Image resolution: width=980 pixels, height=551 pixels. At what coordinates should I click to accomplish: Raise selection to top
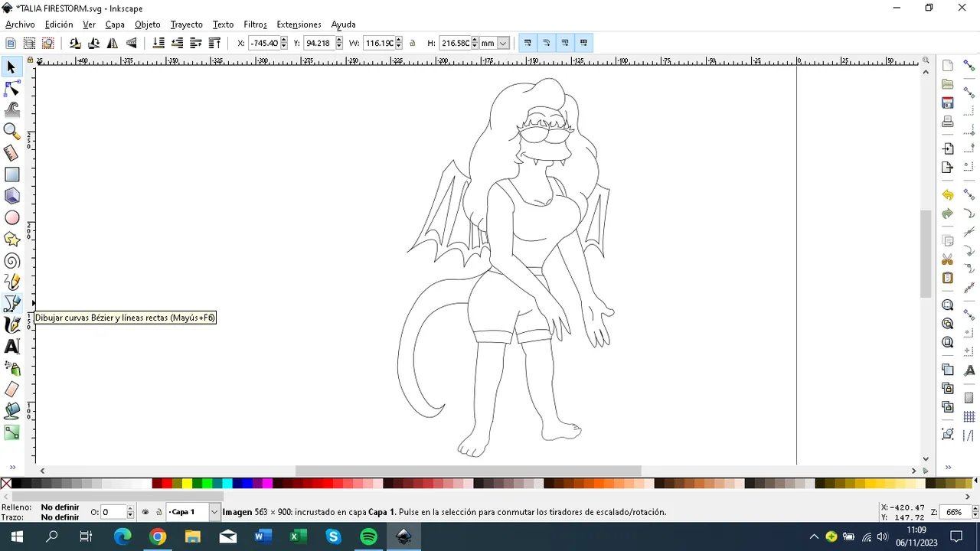[x=214, y=43]
